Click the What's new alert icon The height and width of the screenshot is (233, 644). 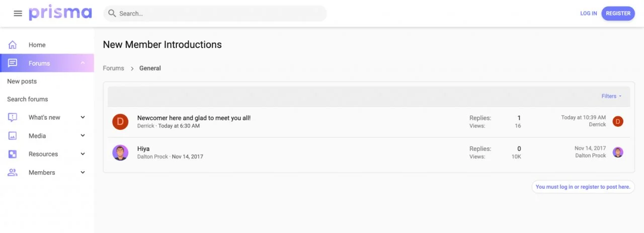click(x=13, y=117)
